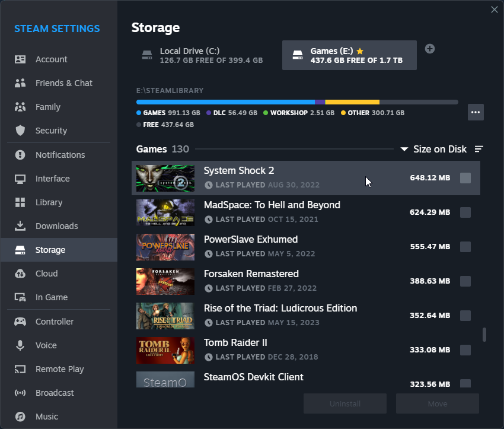Image resolution: width=504 pixels, height=429 pixels.
Task: Click the games list scrollbar thumb
Action: [484, 335]
